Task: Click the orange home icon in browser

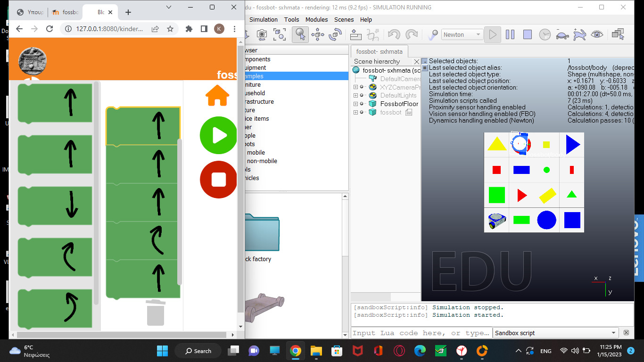Action: (x=217, y=96)
